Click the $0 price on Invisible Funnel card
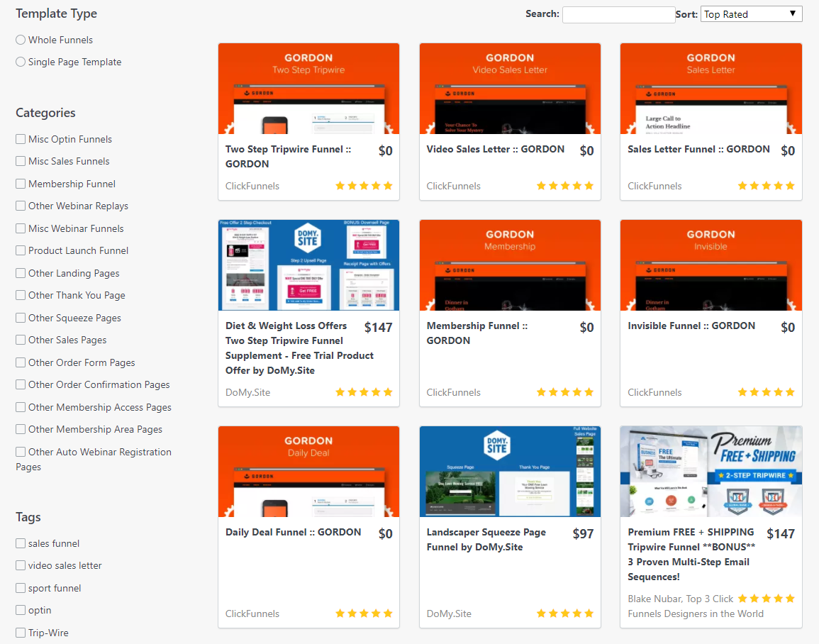819x644 pixels. click(x=788, y=328)
